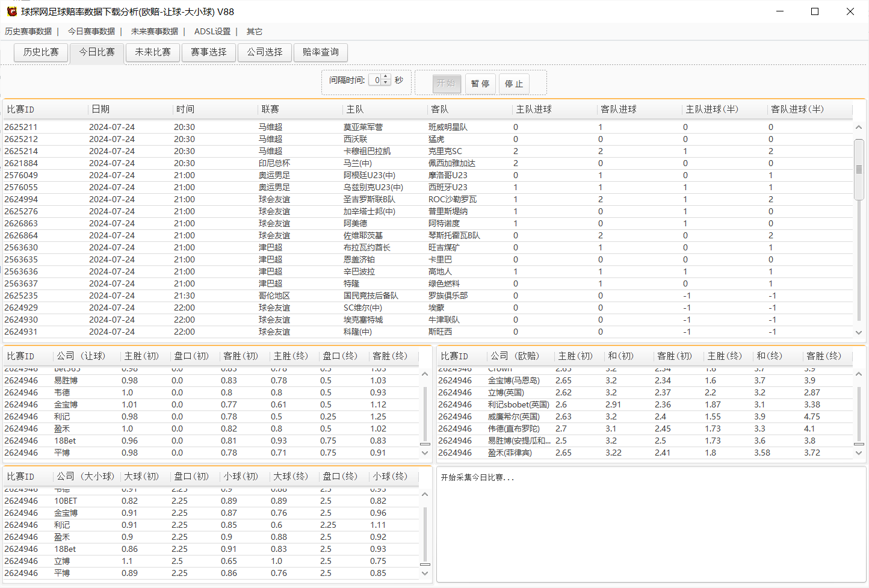The height and width of the screenshot is (588, 869).
Task: Switch to the 历史比赛 tab
Action: 41,52
